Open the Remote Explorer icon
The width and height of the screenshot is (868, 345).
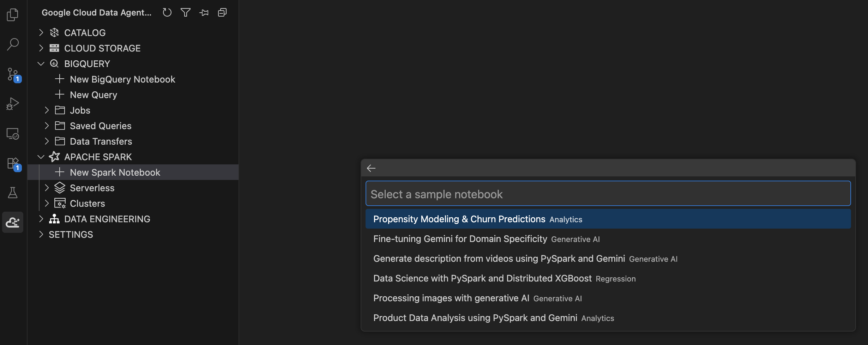tap(13, 134)
